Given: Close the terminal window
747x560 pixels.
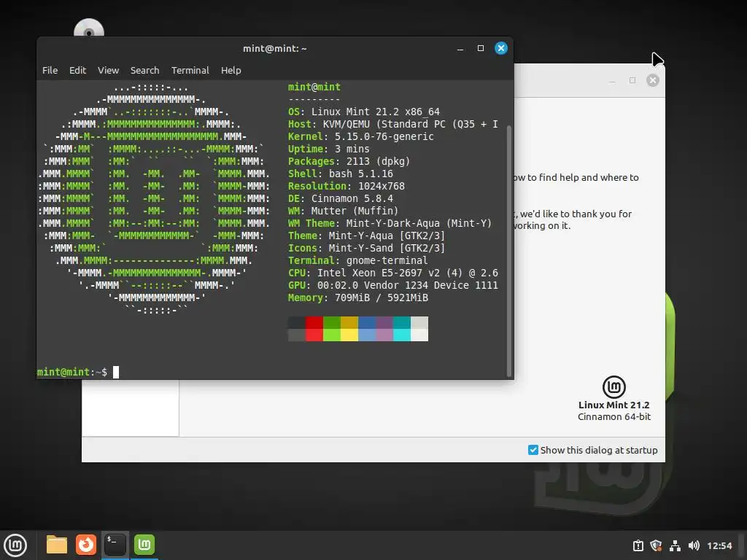Looking at the screenshot, I should [500, 48].
